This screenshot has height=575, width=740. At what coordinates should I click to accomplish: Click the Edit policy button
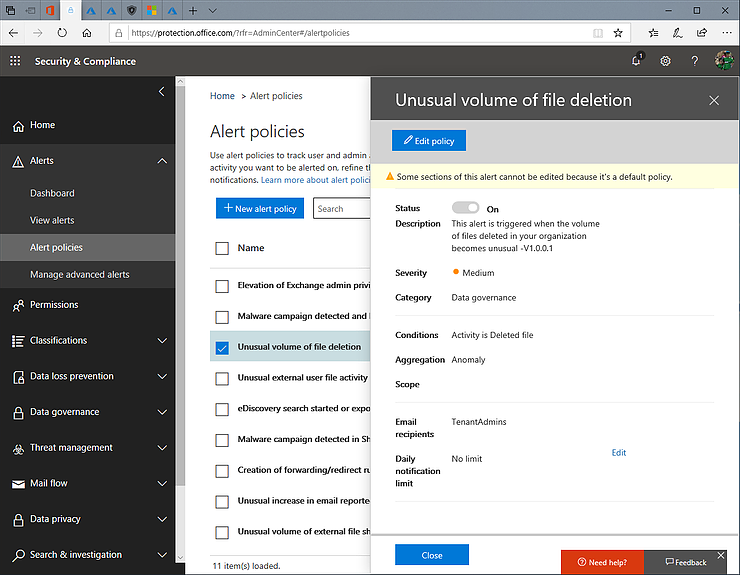click(x=429, y=141)
